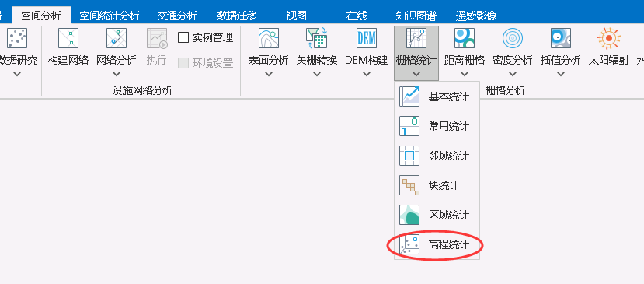Expand the 插值分析 dropdown arrow

561,74
